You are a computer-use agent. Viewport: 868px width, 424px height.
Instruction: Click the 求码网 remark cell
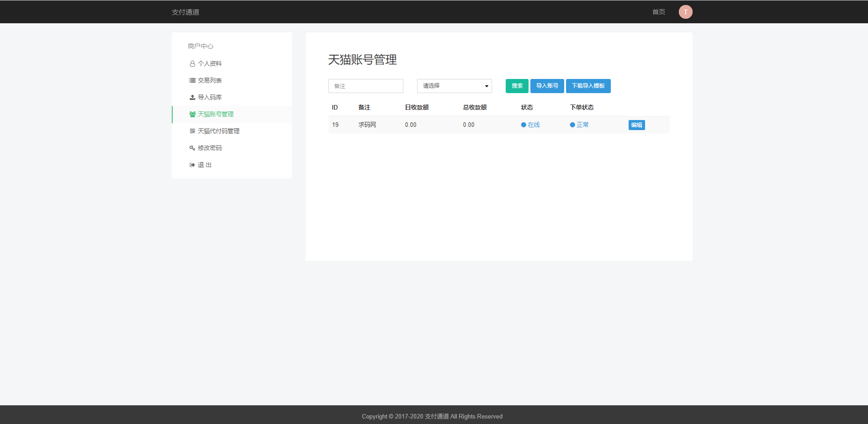click(367, 125)
